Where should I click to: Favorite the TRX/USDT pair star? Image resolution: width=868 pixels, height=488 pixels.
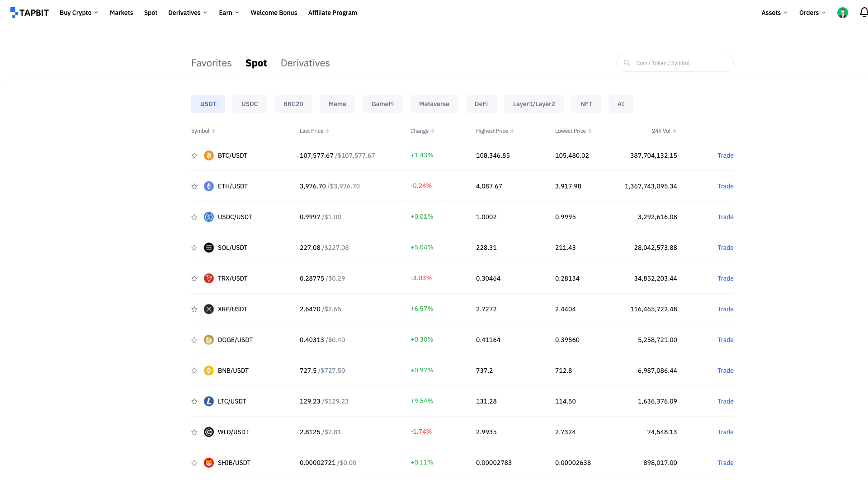pyautogui.click(x=194, y=278)
